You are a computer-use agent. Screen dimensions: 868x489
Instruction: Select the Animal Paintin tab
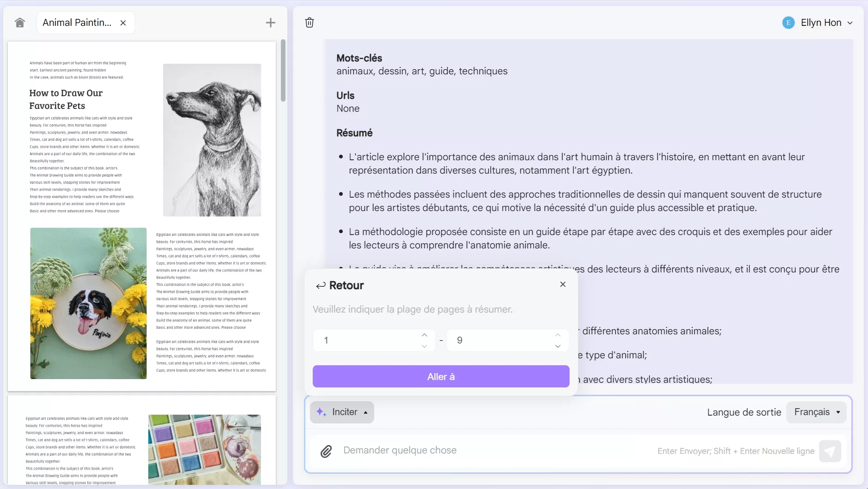click(x=76, y=22)
